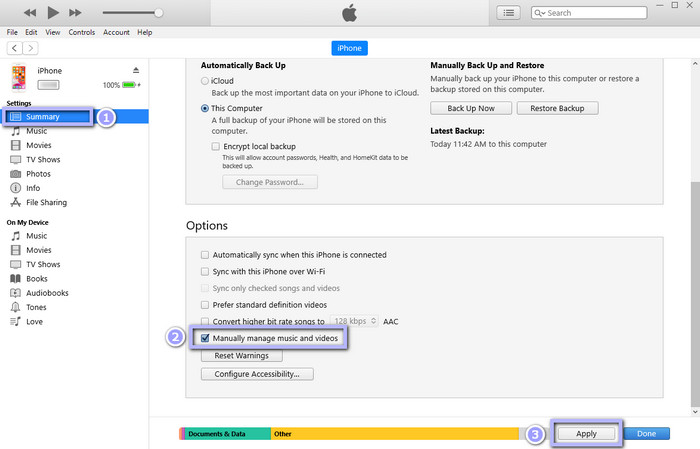Click the Done button

[646, 433]
